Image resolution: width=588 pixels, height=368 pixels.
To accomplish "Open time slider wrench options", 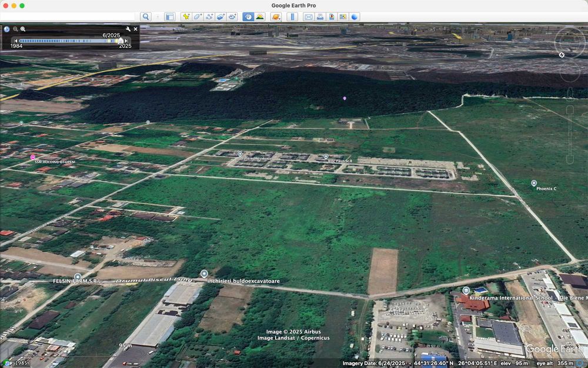I will 128,29.
